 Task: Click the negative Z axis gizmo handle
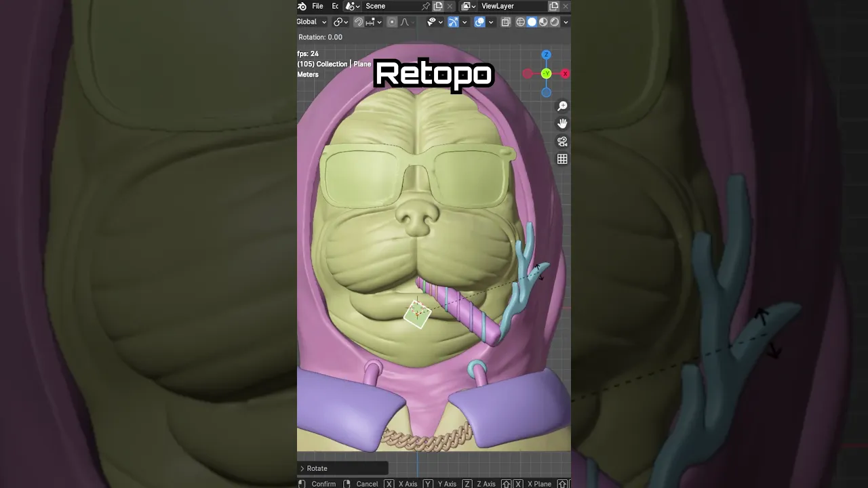(x=546, y=92)
